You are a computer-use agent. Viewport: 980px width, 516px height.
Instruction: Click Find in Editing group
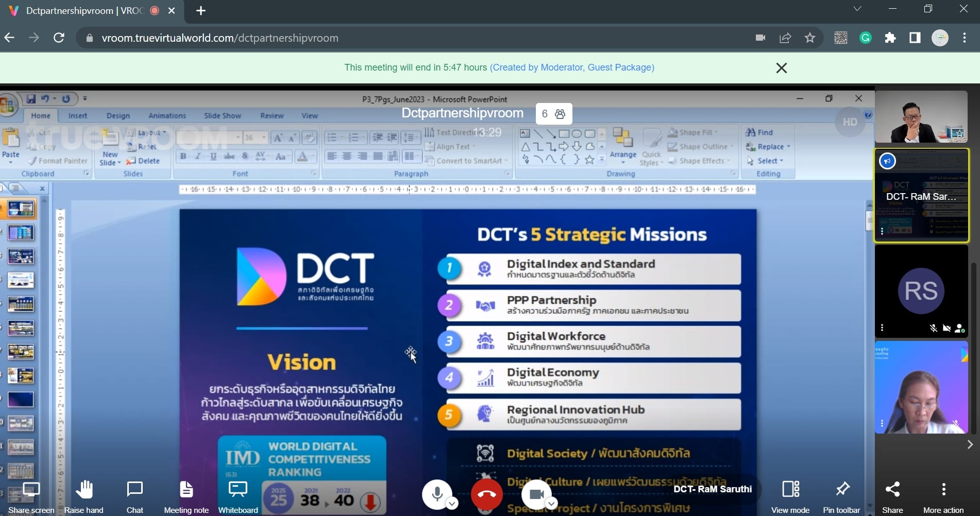759,132
